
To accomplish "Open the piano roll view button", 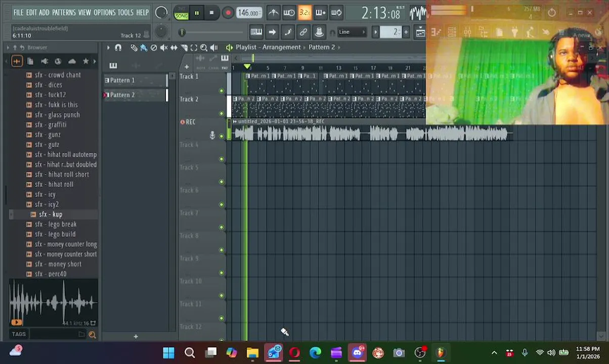I will pos(256,32).
